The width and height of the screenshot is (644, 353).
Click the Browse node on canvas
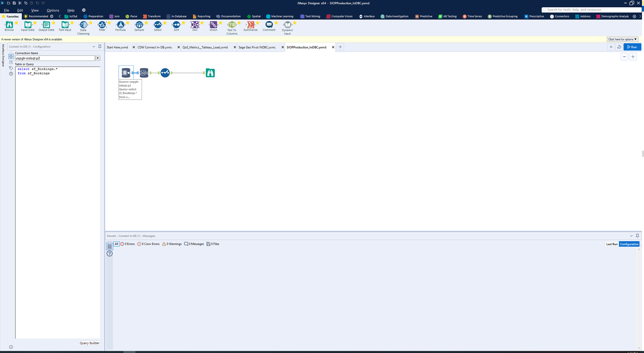(x=210, y=73)
